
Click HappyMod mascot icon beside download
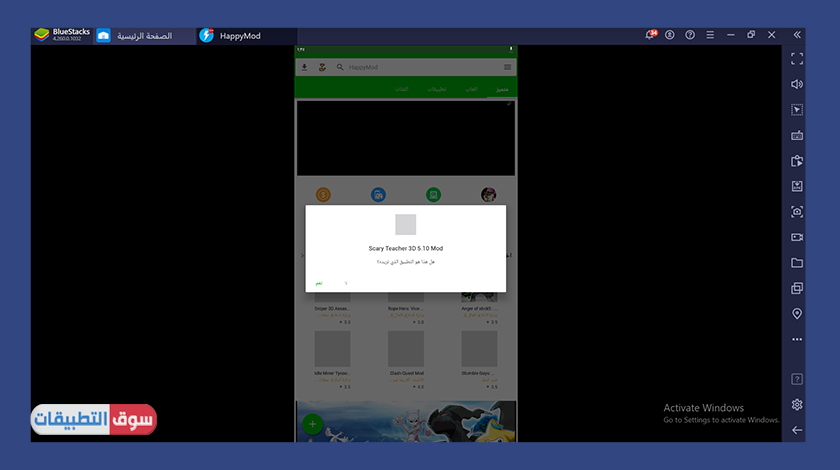point(322,67)
